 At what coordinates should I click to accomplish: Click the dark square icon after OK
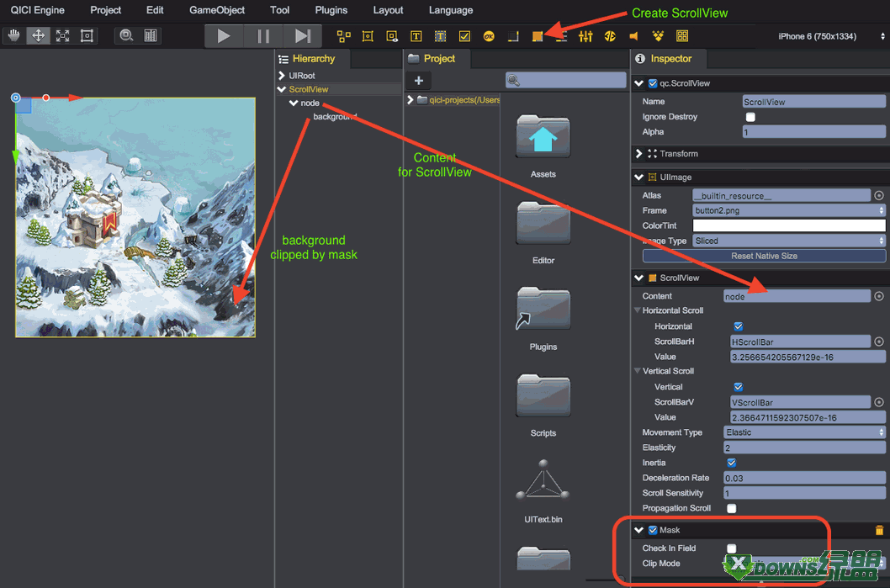(513, 36)
